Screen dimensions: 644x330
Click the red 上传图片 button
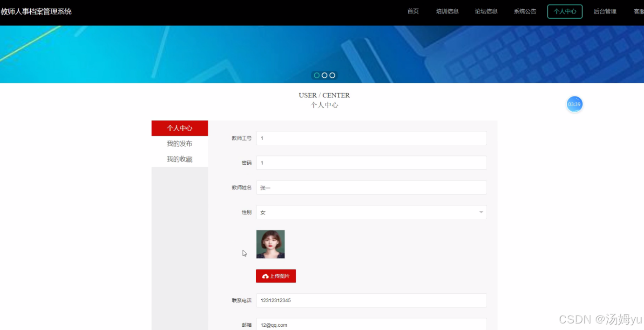pyautogui.click(x=276, y=276)
